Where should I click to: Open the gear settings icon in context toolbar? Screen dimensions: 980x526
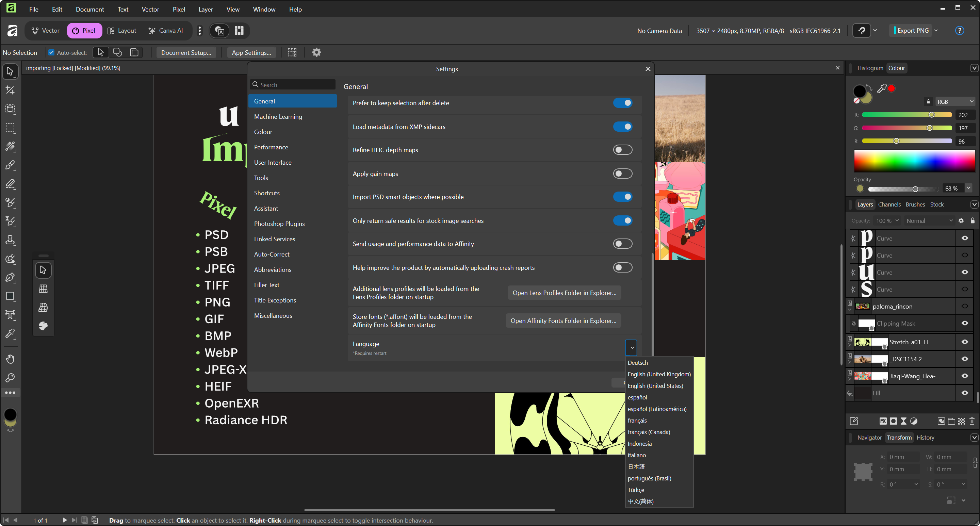coord(316,52)
